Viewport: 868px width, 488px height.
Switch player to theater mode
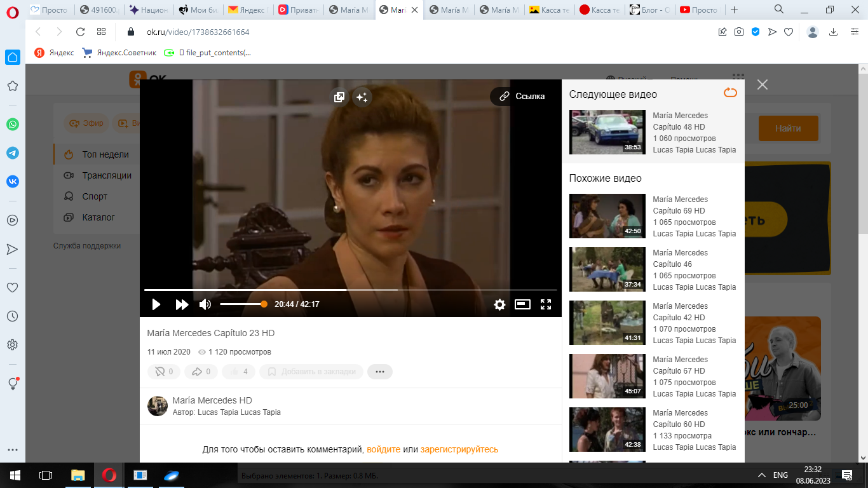click(522, 304)
